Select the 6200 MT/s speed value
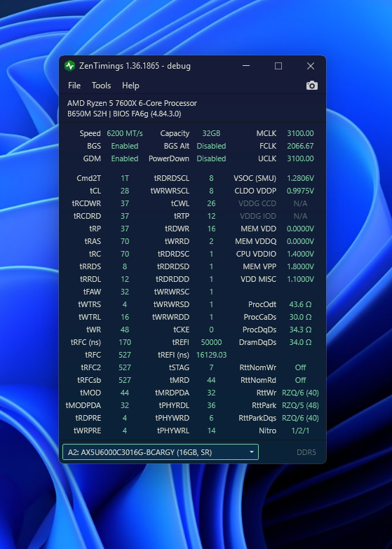392x549 pixels. [x=125, y=133]
